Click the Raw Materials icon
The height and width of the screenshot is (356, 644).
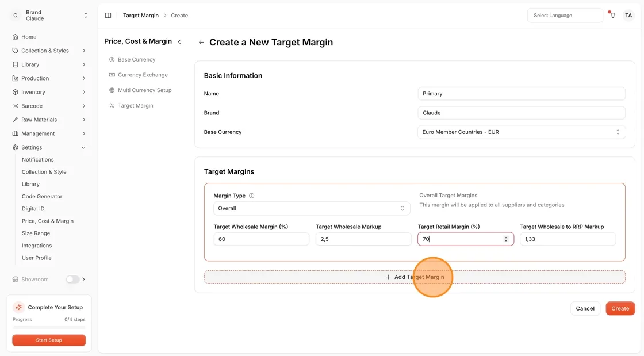point(15,120)
